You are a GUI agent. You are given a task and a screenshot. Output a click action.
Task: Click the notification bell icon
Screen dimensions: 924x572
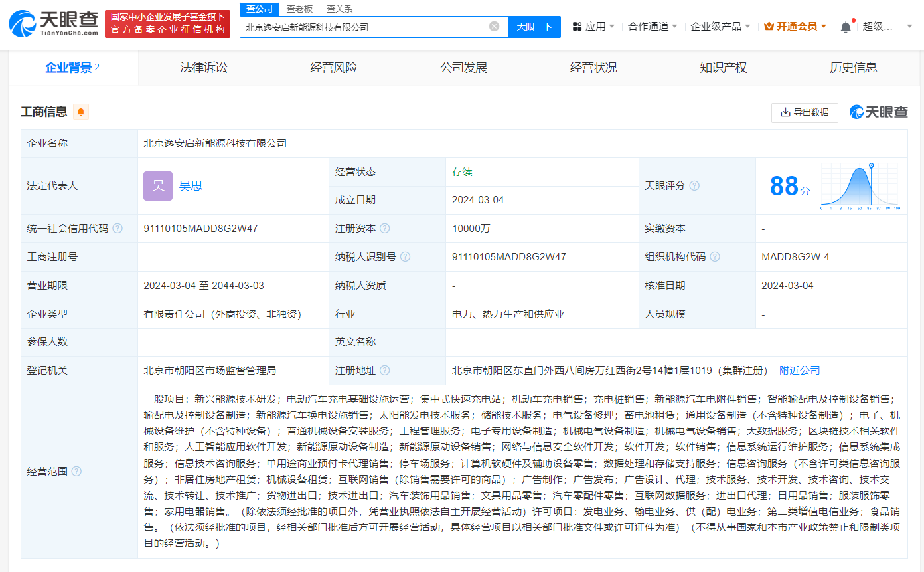pos(845,27)
